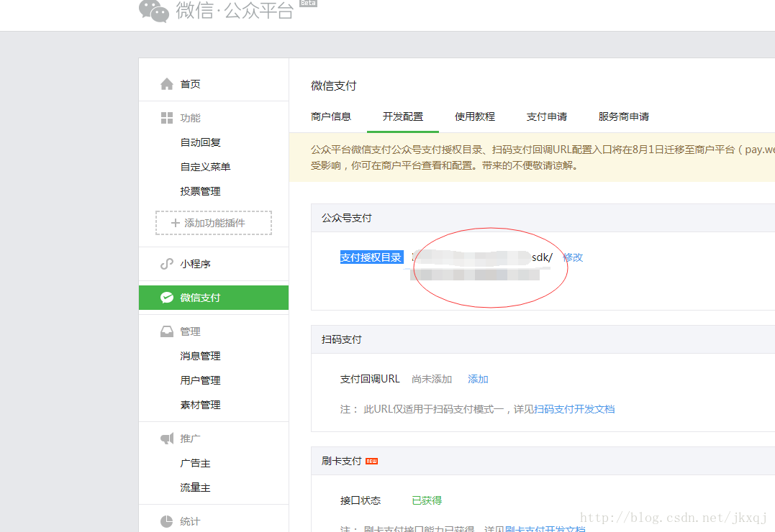Image resolution: width=775 pixels, height=532 pixels.
Task: Open 流量主 in the sidebar
Action: coord(195,487)
